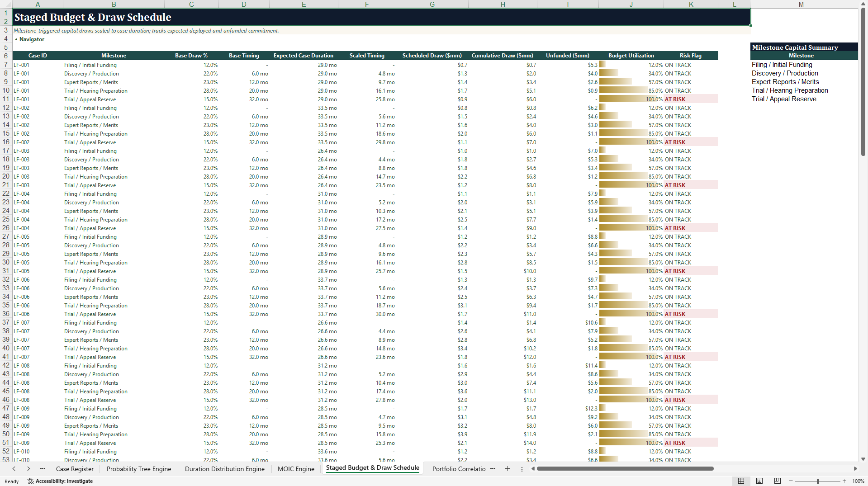Click the horizontal scrollbar thumb
Image resolution: width=868 pixels, height=486 pixels.
(x=625, y=469)
